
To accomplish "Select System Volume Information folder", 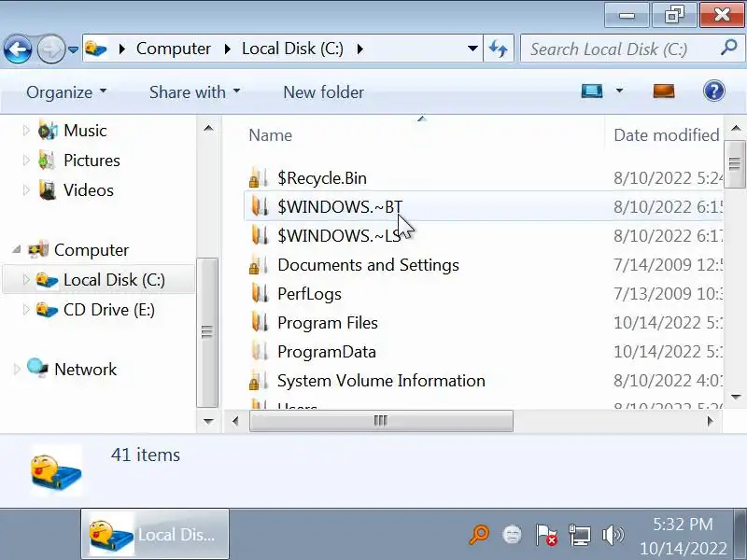I will [x=381, y=381].
